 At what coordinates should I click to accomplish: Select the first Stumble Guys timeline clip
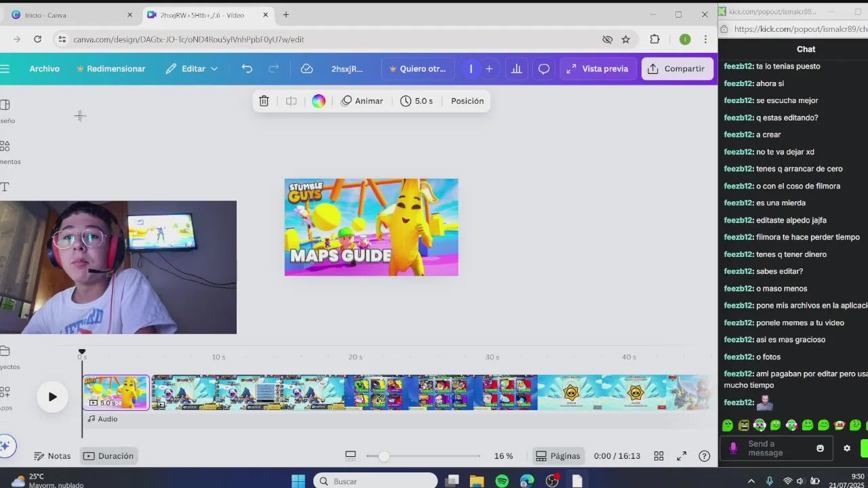pos(116,392)
